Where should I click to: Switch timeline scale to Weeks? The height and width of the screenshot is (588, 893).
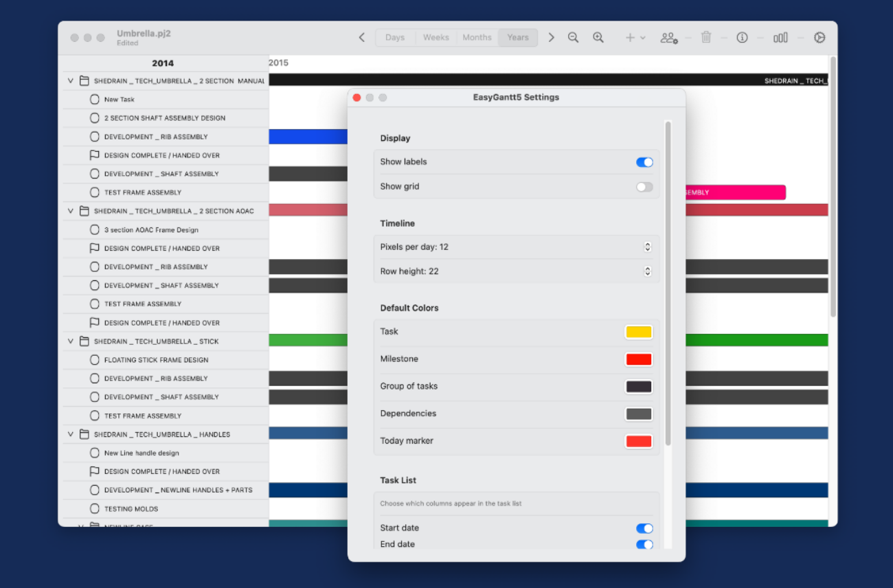point(436,38)
